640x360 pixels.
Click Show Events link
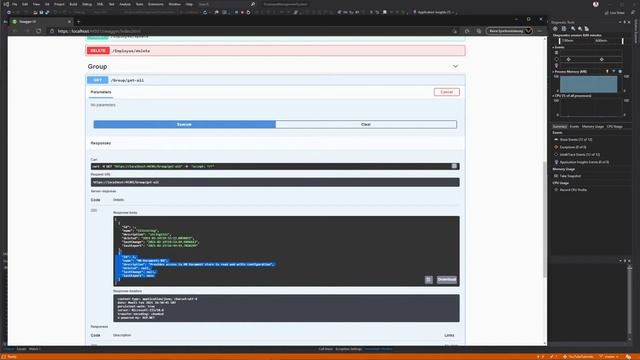pos(576,140)
